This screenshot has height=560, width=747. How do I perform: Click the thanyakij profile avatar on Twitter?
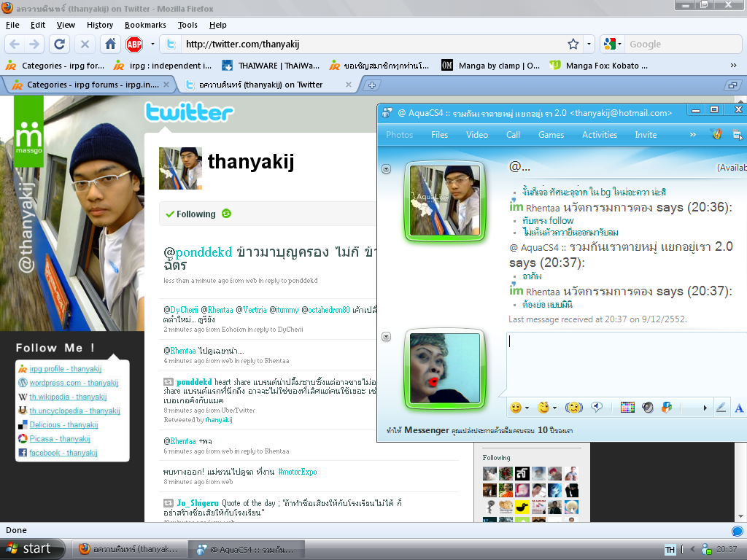(181, 168)
